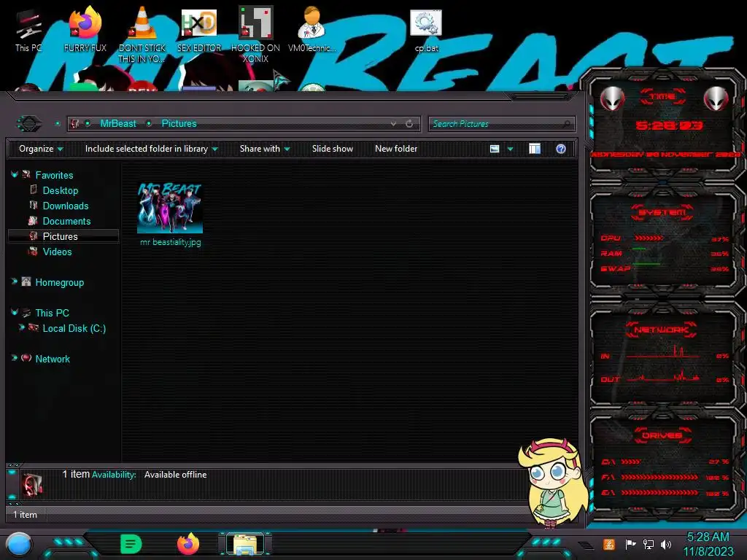This screenshot has height=560, width=747.
Task: Click the CPU usage bar in gadget
Action: coord(649,238)
